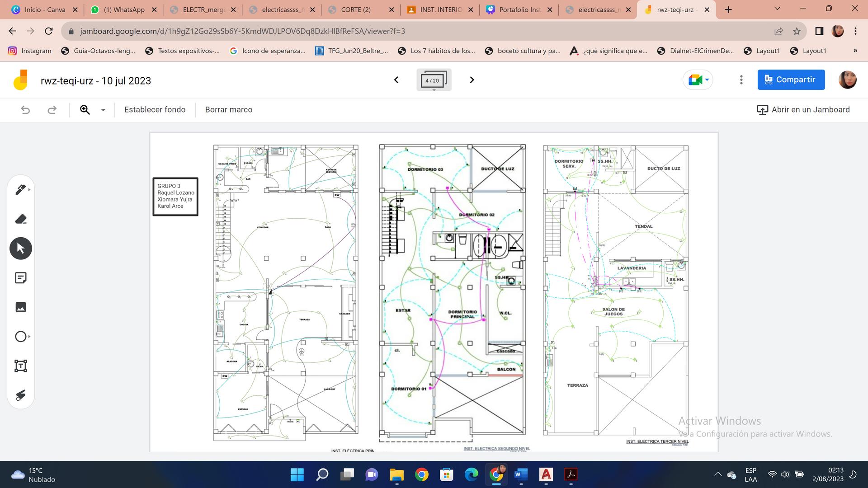Click the Undo arrow
The image size is (868, 488).
pyautogui.click(x=25, y=110)
